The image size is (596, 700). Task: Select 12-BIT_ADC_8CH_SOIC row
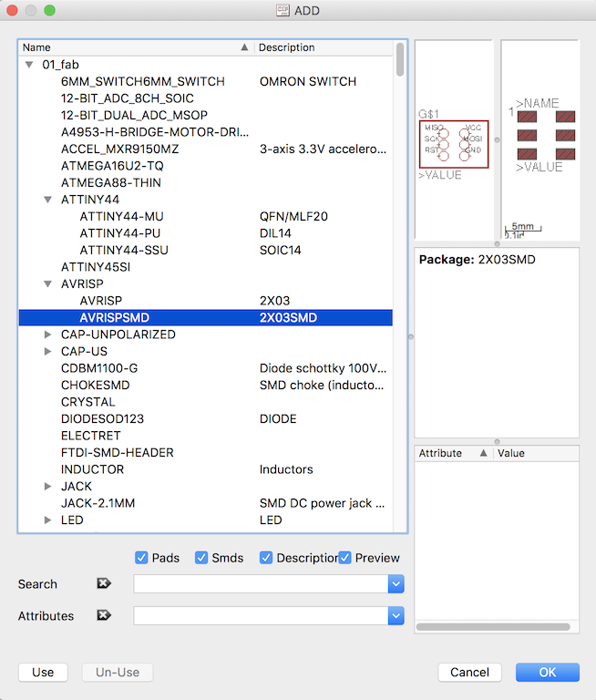tap(205, 98)
